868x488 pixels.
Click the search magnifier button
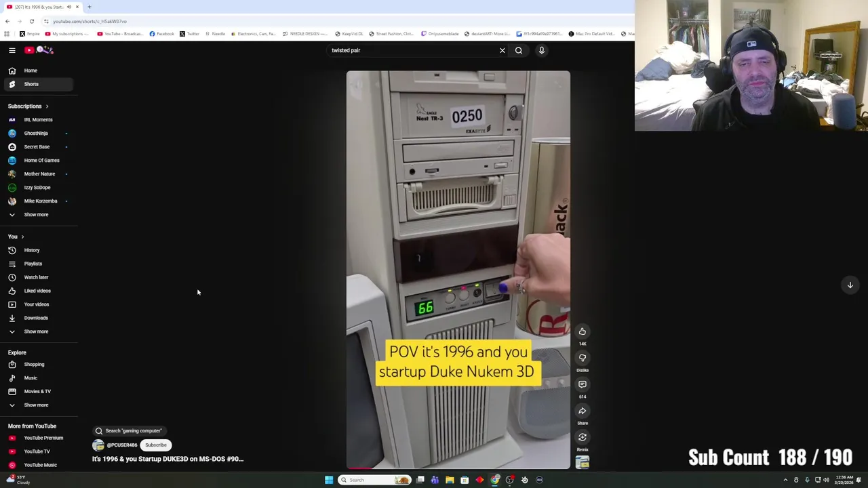click(519, 50)
